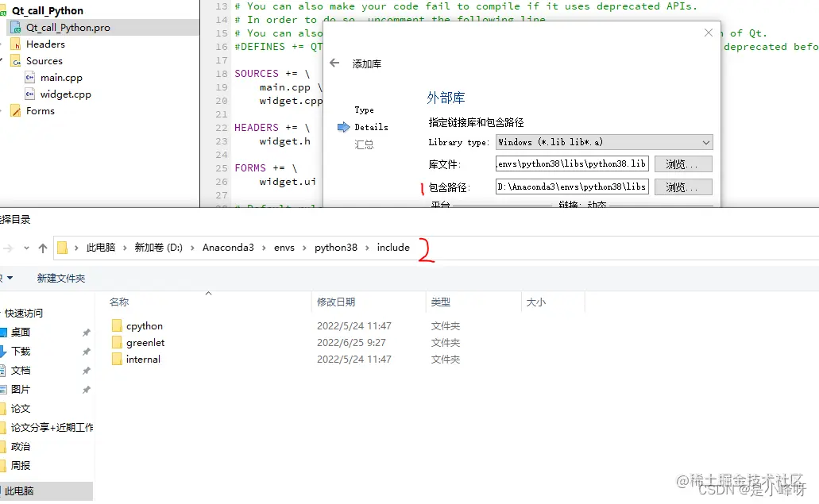This screenshot has height=504, width=819.
Task: Navigate to python38 in breadcrumb
Action: (336, 248)
